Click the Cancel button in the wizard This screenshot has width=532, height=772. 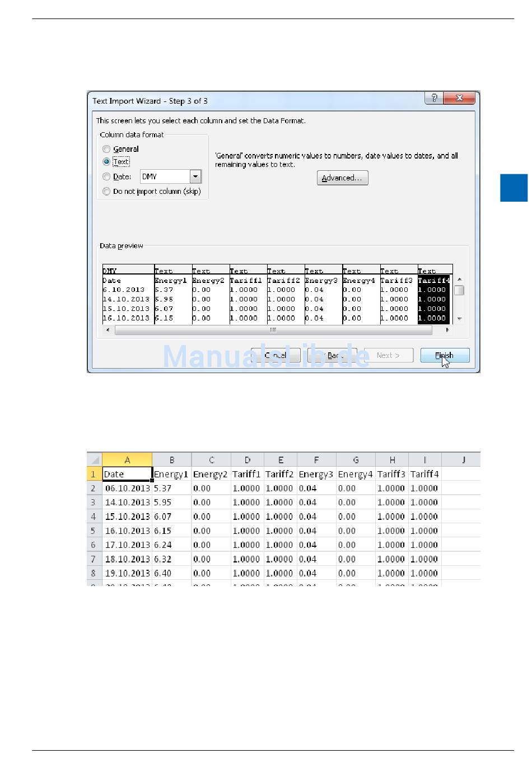click(276, 355)
